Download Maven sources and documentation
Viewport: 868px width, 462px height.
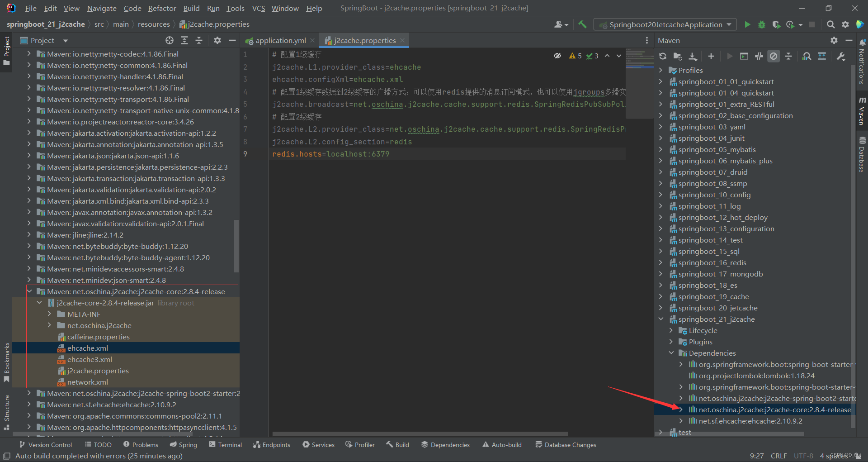pos(693,56)
